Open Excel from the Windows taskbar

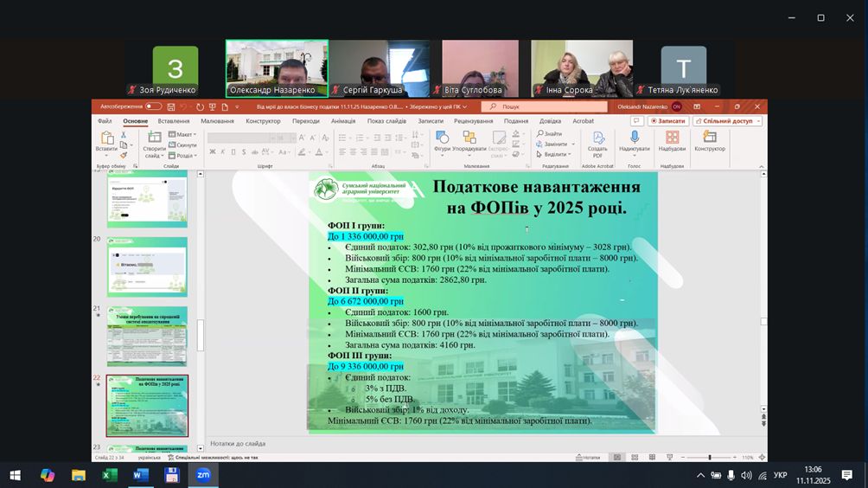pos(110,475)
